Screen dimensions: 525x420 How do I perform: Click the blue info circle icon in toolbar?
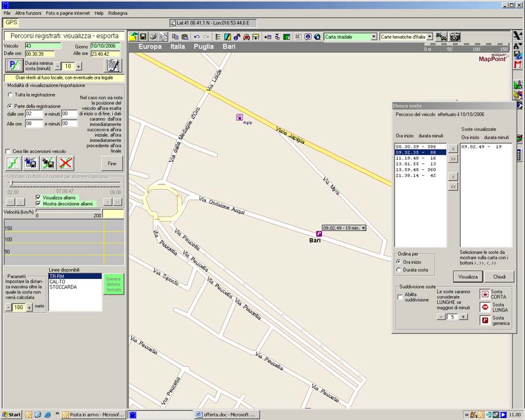pos(308,37)
